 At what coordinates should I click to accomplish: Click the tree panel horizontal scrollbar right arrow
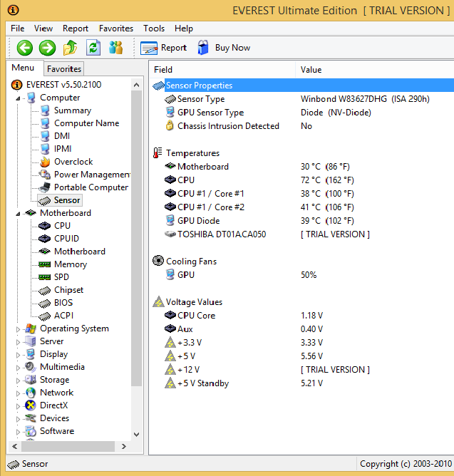click(x=125, y=446)
